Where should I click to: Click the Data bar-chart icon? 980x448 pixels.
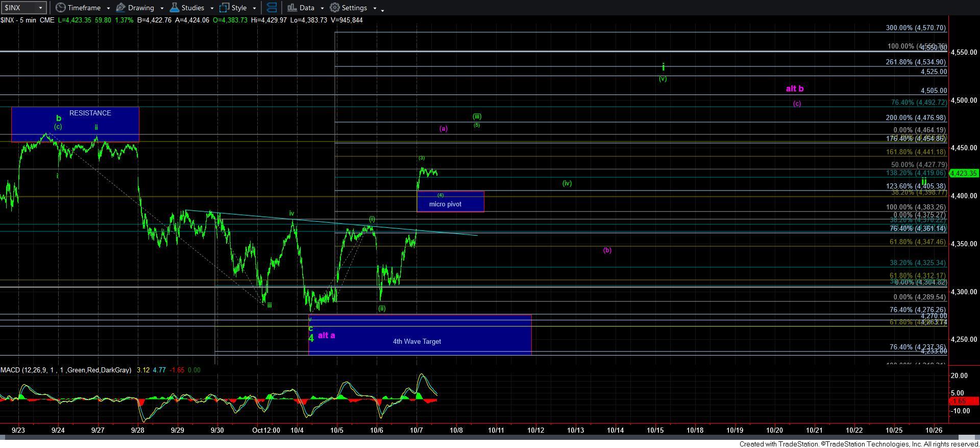pyautogui.click(x=291, y=8)
